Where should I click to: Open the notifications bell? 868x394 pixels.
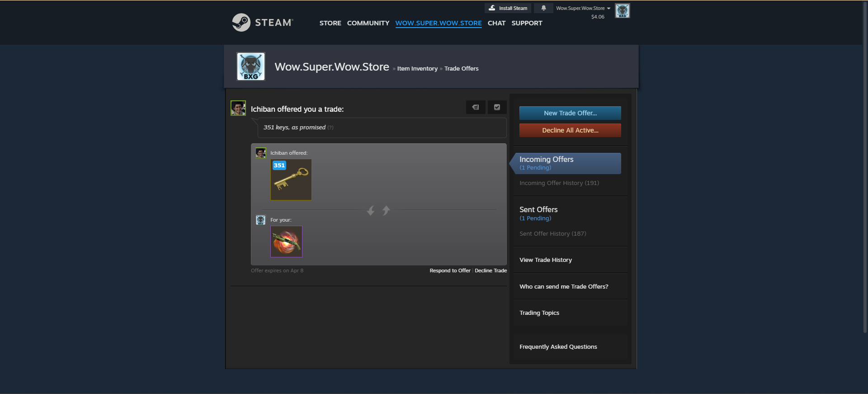(543, 8)
